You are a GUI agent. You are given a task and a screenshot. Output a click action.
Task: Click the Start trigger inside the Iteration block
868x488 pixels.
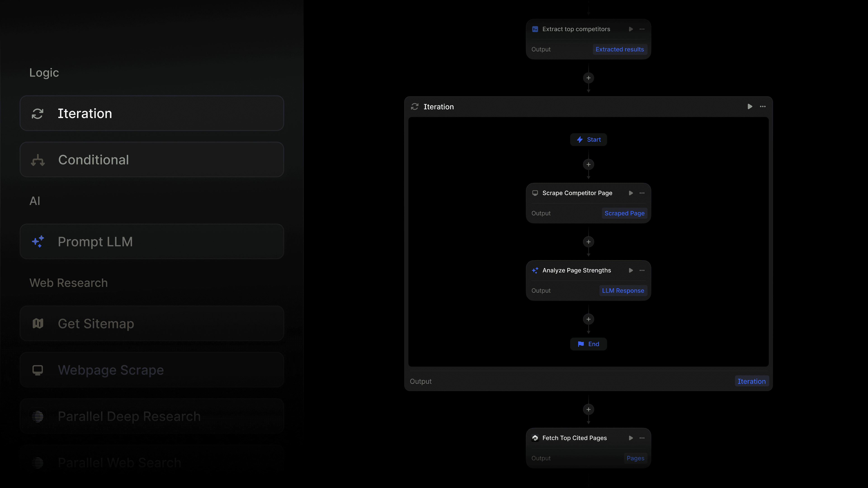coord(588,139)
